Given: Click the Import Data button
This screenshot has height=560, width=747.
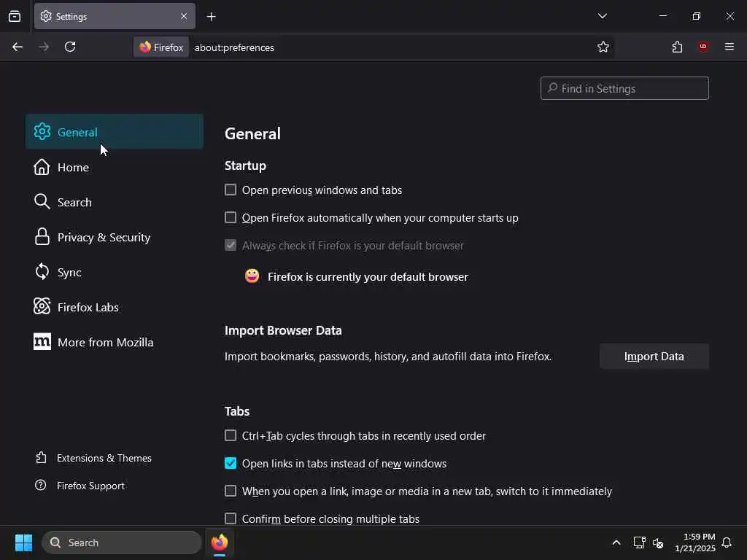Looking at the screenshot, I should click(x=654, y=357).
